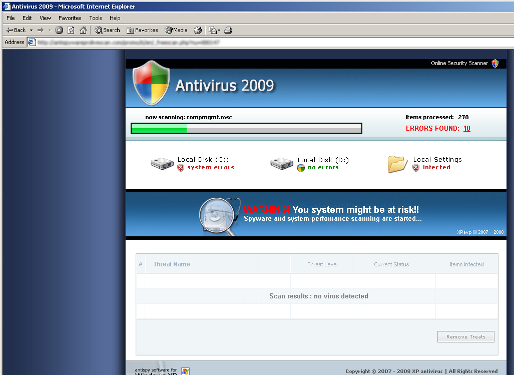This screenshot has height=375, width=514.
Task: Click the Back toolbar button
Action: pos(16,30)
